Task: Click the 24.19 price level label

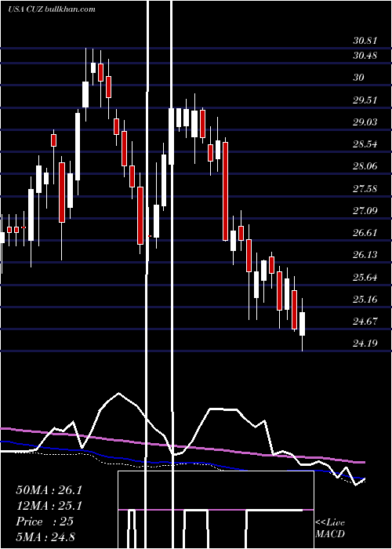Action: point(365,344)
